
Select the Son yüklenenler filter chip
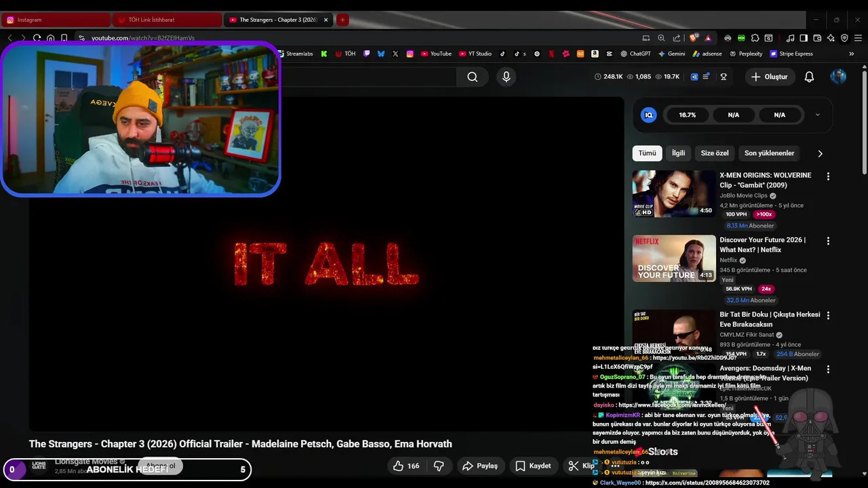(x=769, y=153)
